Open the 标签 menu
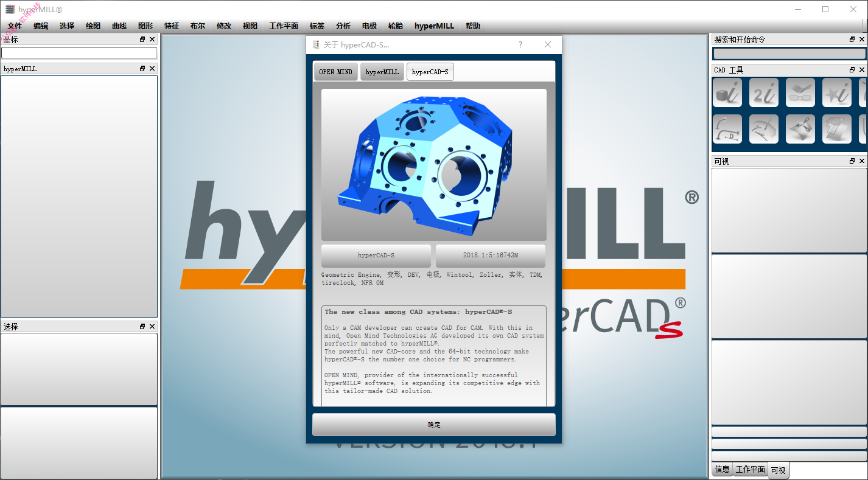Screen dimensions: 868x480 317,26
